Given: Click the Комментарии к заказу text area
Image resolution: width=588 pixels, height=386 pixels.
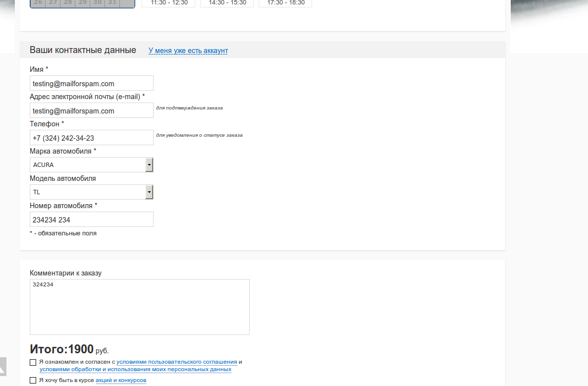Looking at the screenshot, I should [140, 307].
